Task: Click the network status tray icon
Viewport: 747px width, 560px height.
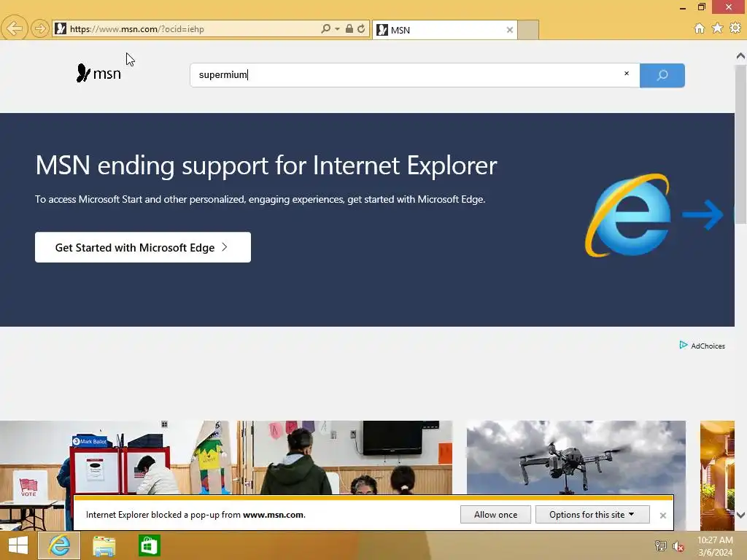Action: [661, 545]
